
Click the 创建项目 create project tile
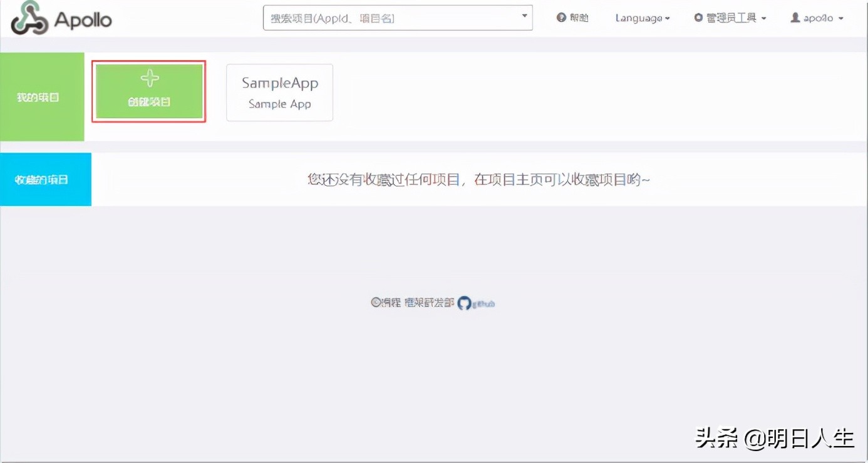[x=149, y=91]
